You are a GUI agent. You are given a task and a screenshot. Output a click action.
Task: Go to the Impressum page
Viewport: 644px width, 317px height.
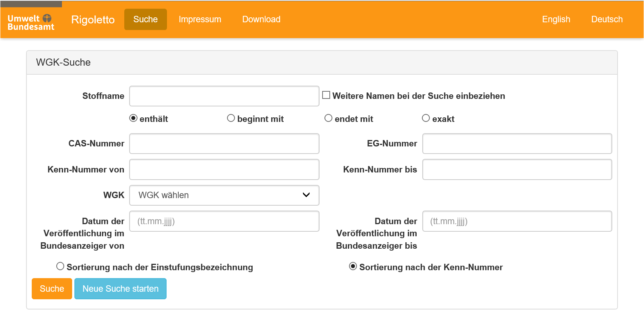point(200,19)
